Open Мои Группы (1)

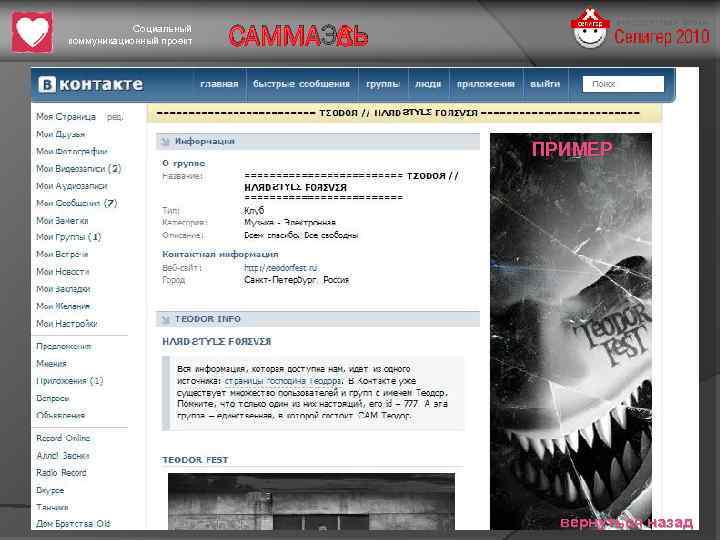[x=68, y=237]
